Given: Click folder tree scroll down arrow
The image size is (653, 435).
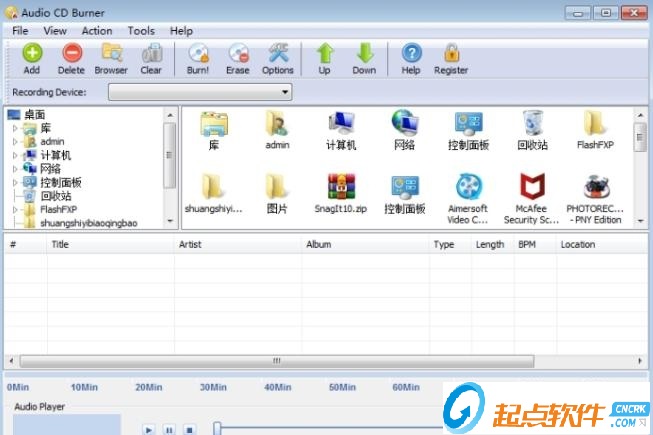Looking at the screenshot, I should pyautogui.click(x=170, y=221).
